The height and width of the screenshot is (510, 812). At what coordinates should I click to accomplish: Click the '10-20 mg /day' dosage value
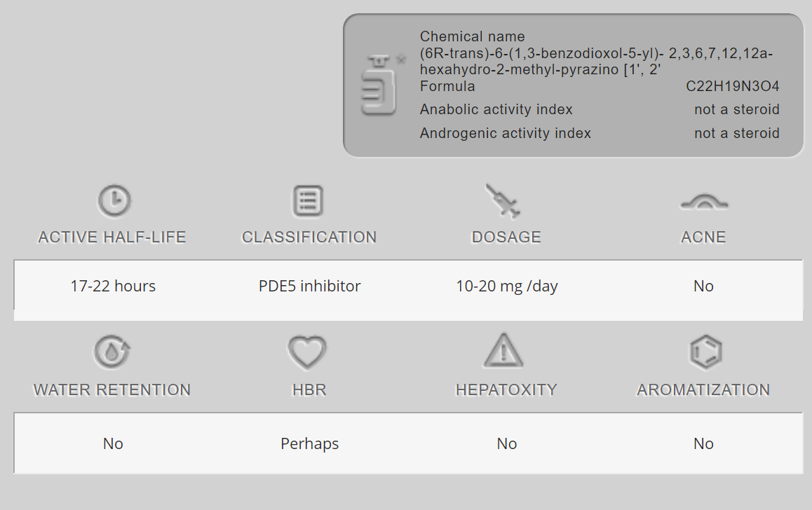[x=507, y=286]
